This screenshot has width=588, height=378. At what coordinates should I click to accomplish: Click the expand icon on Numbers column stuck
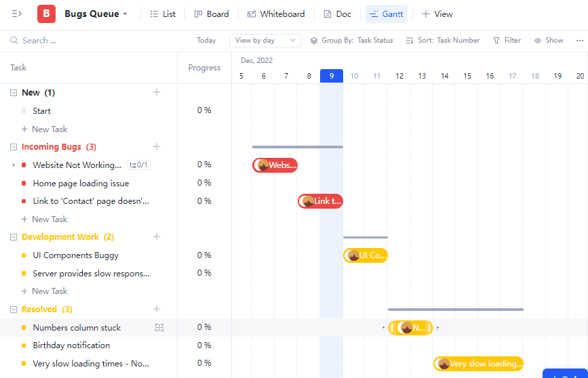click(x=159, y=328)
